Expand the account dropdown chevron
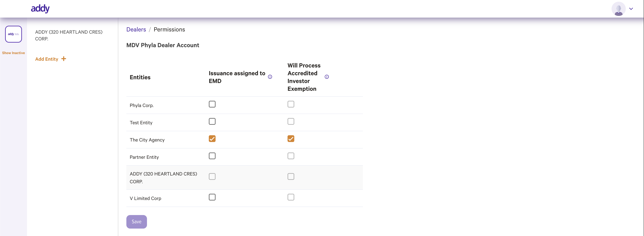644x236 pixels. coord(631,9)
